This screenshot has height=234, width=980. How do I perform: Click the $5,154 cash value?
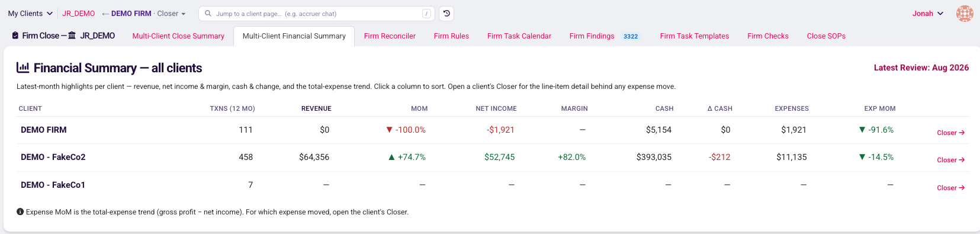pos(659,130)
